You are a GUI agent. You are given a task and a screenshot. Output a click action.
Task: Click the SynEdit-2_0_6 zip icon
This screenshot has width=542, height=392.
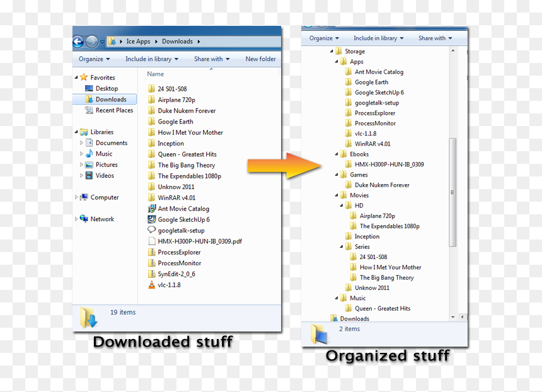(151, 274)
